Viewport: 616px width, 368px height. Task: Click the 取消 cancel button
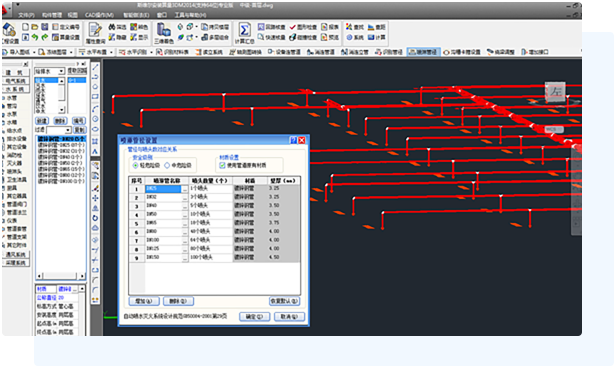(289, 317)
